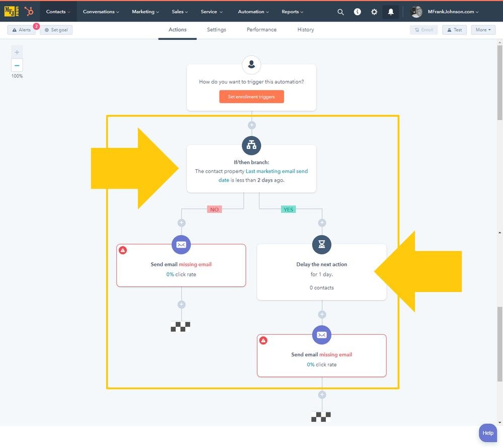Click the enrollment trigger contact icon
The image size is (503, 448).
tap(251, 64)
